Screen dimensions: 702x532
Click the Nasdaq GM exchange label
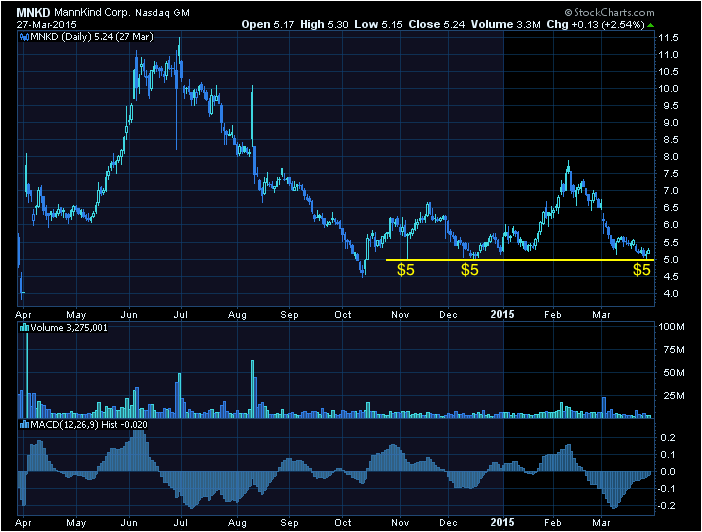click(163, 13)
